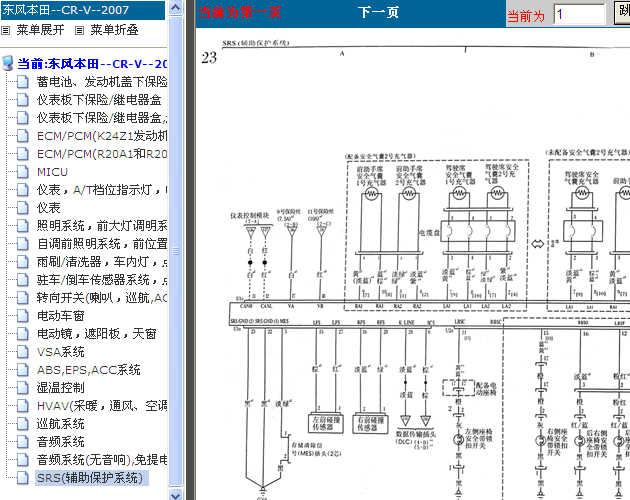Open 音频系统(无音响),免提电 entry

102,460
